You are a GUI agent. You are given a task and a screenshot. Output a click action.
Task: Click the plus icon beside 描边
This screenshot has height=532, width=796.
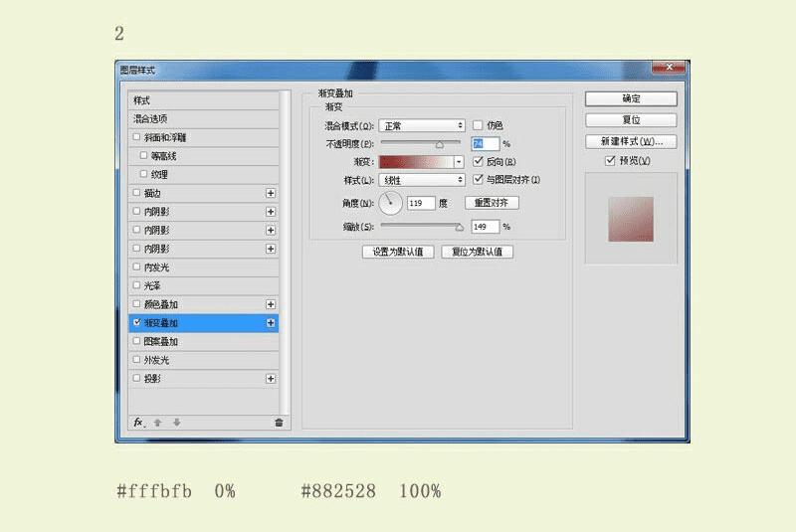[271, 193]
